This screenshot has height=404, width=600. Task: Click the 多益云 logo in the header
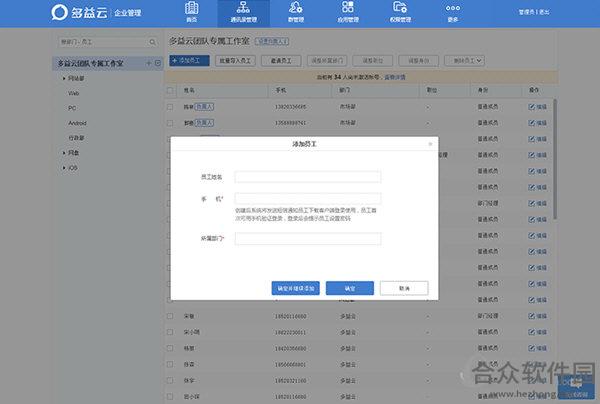[x=80, y=12]
